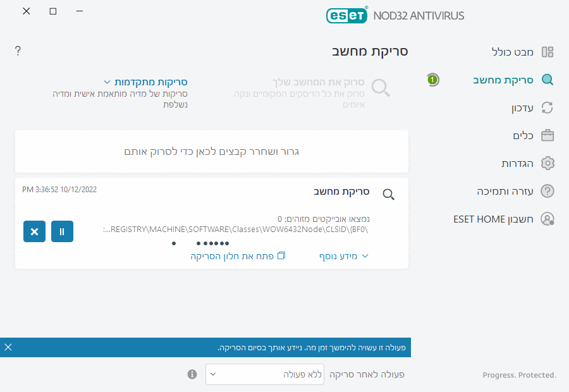This screenshot has width=569, height=392.
Task: Pause the running computer scan
Action: coord(62,231)
